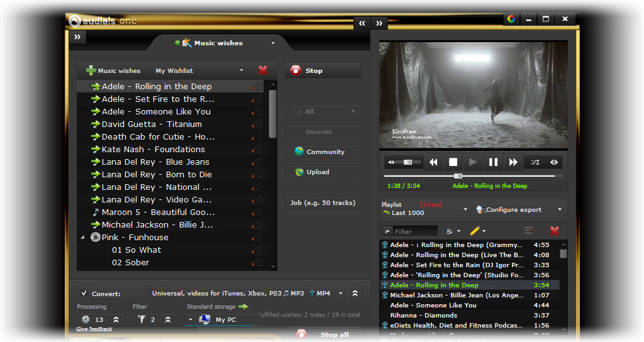Open the conversion format dropdown

click(340, 293)
